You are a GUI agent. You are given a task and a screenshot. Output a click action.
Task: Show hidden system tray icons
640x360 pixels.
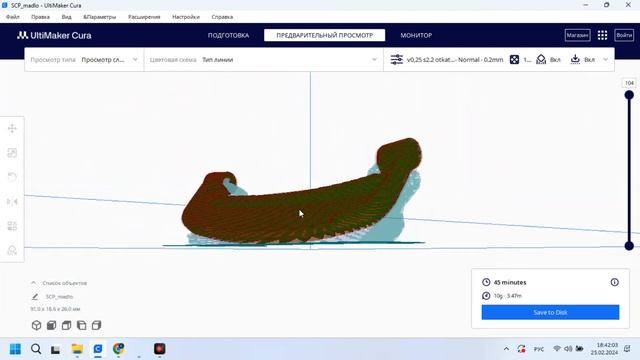(506, 349)
